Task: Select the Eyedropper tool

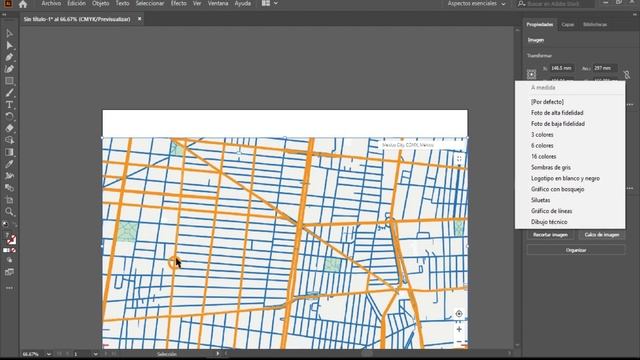Action: 9,164
